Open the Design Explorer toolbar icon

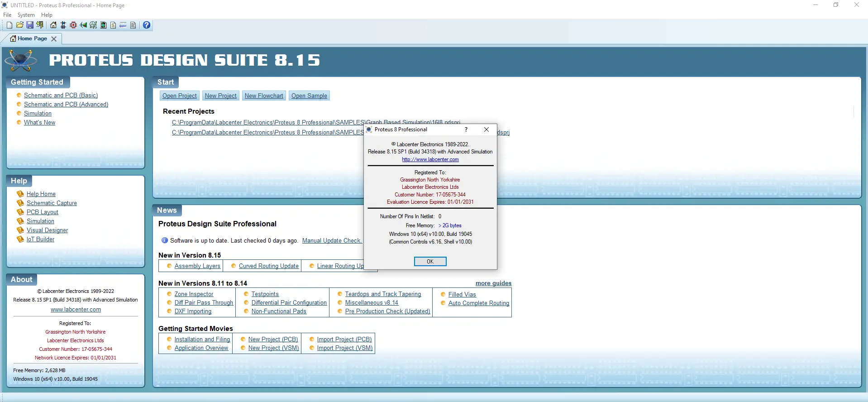[x=103, y=25]
